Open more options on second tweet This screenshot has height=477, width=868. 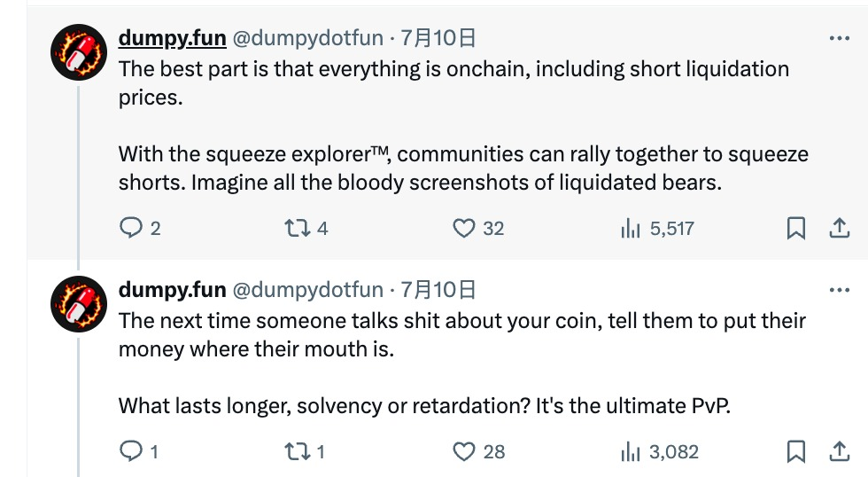(838, 290)
